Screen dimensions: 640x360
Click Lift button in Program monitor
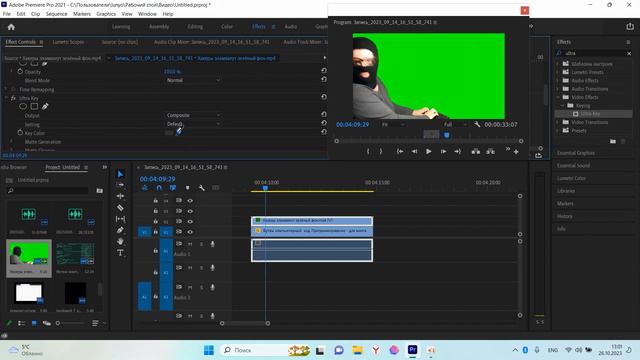(476, 151)
